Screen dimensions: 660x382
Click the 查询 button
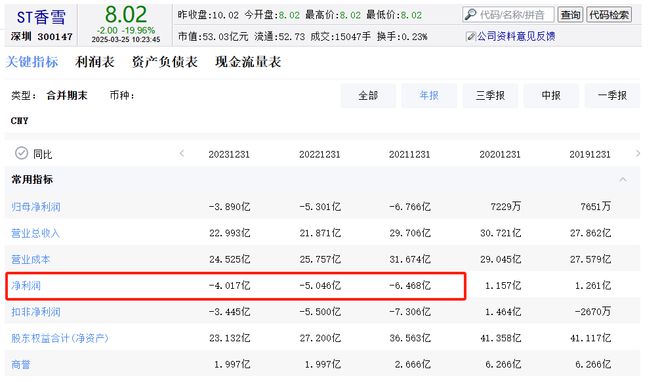point(570,15)
